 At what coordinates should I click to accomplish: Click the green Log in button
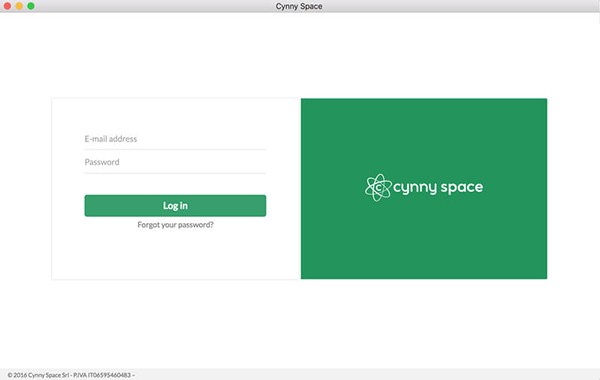point(175,205)
